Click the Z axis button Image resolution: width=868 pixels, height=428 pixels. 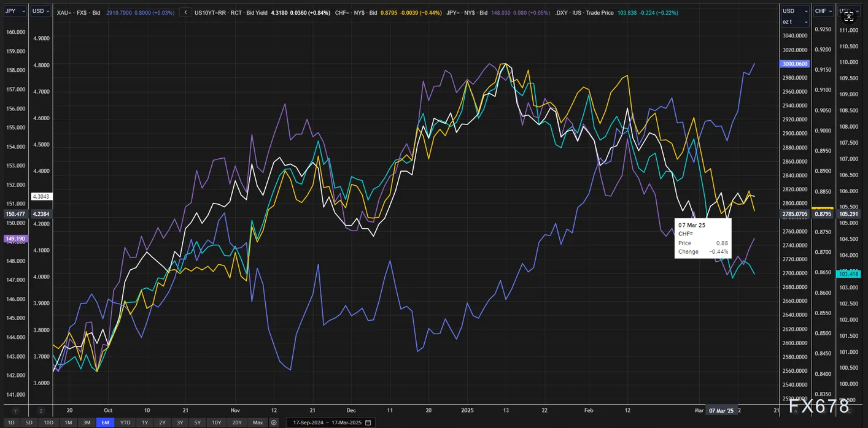[41, 410]
